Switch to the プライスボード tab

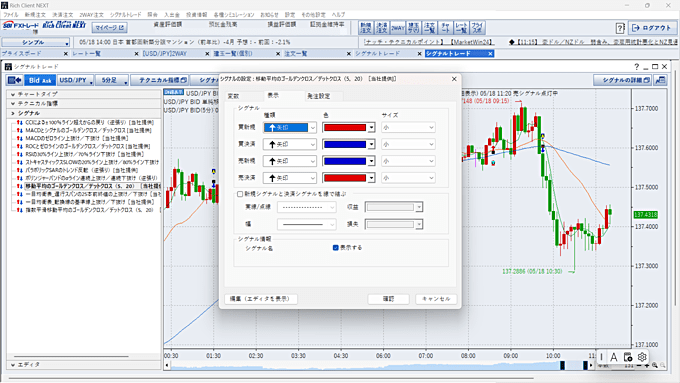pos(22,54)
